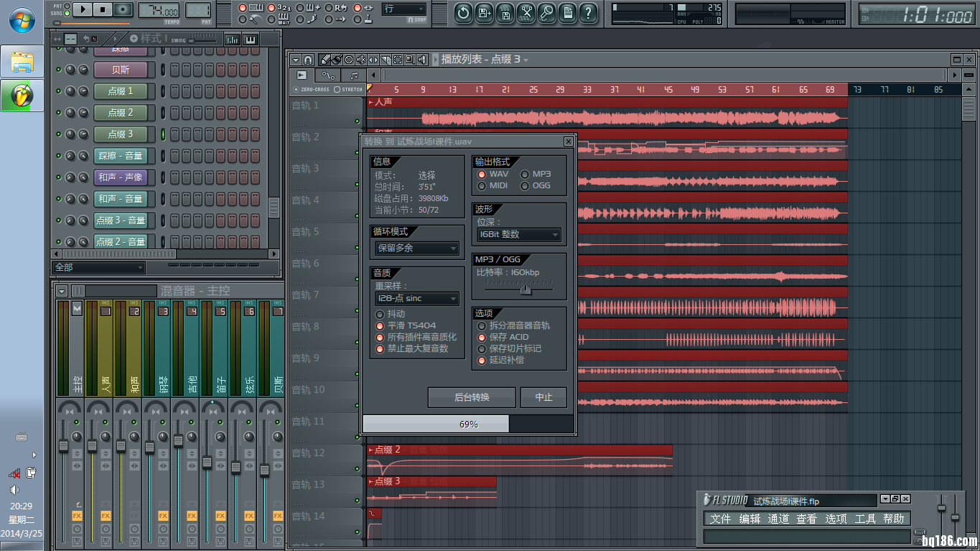Select the slip tool in playlist toolbar
The image size is (980, 551).
(x=373, y=60)
